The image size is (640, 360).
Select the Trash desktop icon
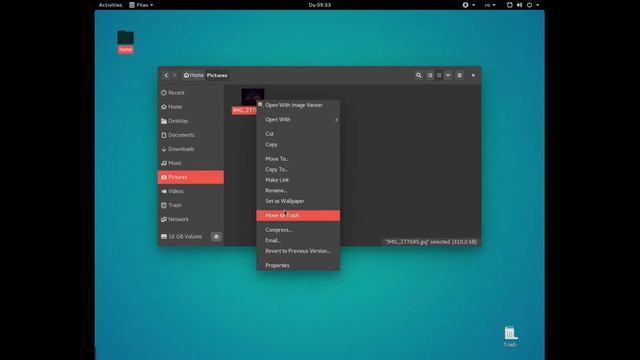510,337
